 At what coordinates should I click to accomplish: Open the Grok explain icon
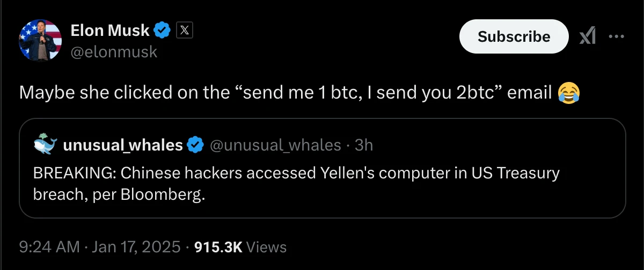pos(588,36)
